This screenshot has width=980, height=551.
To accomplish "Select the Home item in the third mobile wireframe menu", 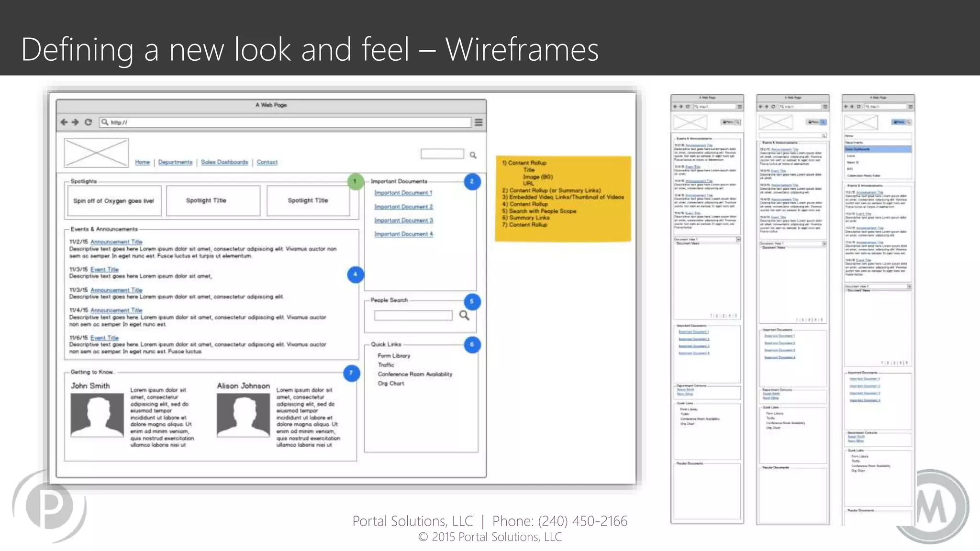I will click(x=878, y=136).
